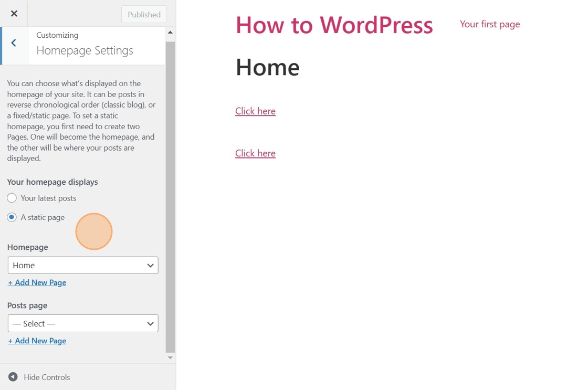Click the 'Posts page' field label
The height and width of the screenshot is (390, 588).
pyautogui.click(x=27, y=305)
